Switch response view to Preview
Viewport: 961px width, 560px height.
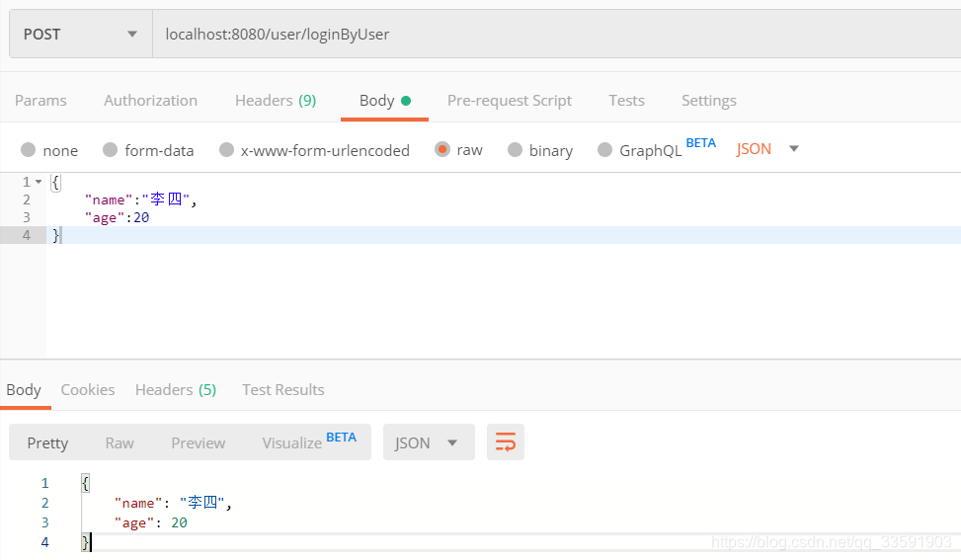click(198, 443)
